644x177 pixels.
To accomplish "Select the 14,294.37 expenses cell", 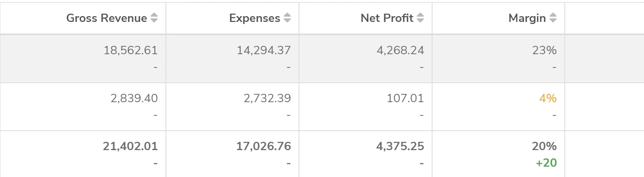I will 264,50.
